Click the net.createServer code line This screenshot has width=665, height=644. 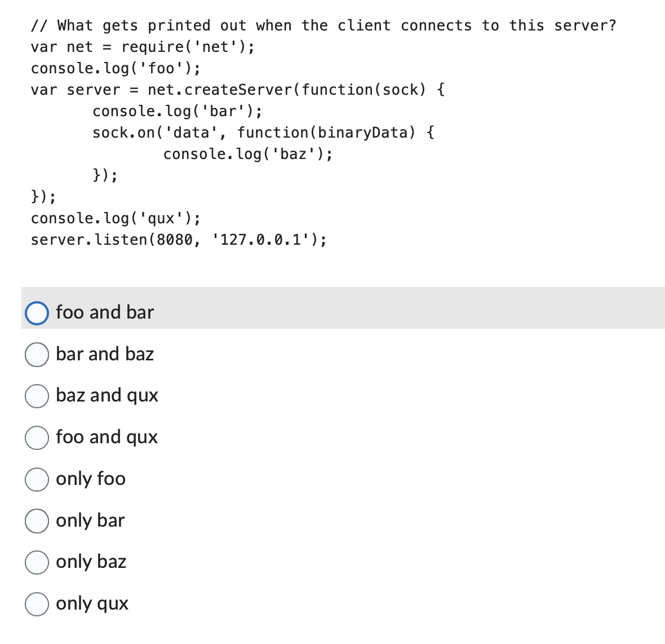click(x=237, y=89)
